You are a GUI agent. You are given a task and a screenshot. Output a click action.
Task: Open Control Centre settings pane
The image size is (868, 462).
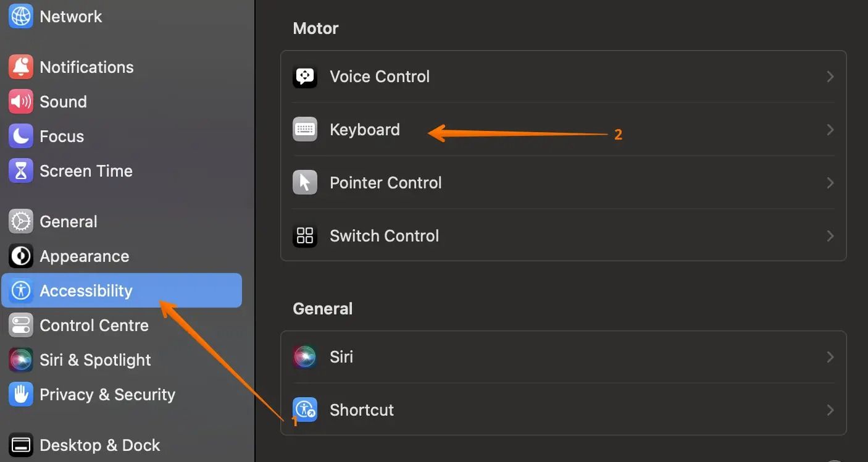pyautogui.click(x=94, y=325)
